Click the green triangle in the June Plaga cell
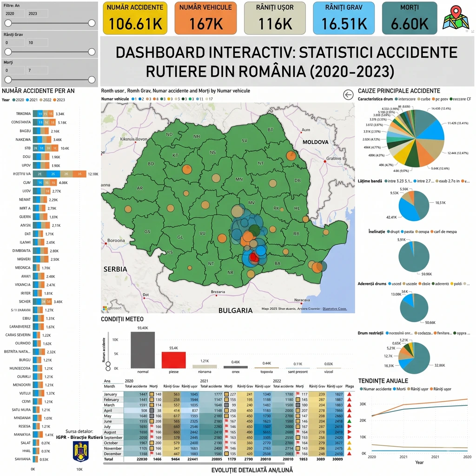The width and height of the screenshot is (476, 476). [350, 421]
